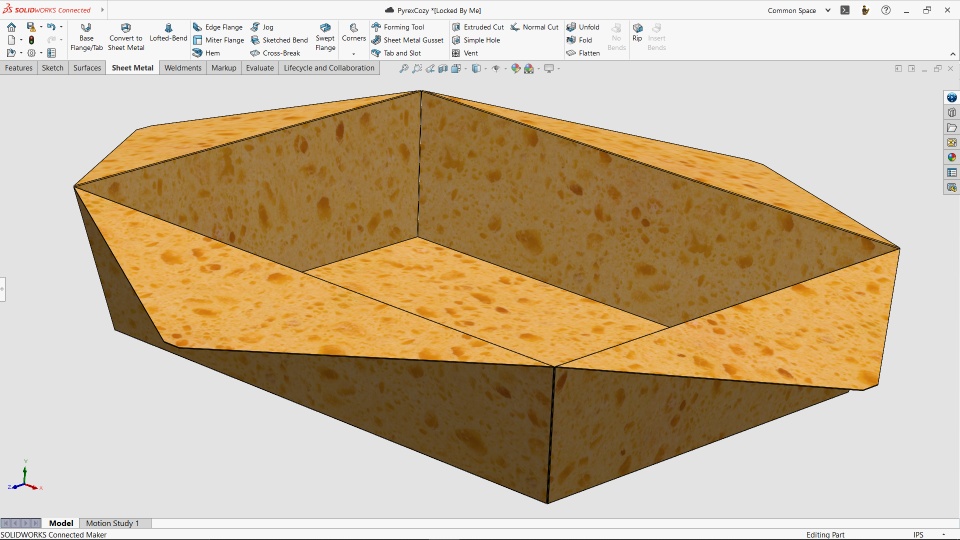Select the Sketched Bend tool
960x540 pixels.
tap(278, 40)
